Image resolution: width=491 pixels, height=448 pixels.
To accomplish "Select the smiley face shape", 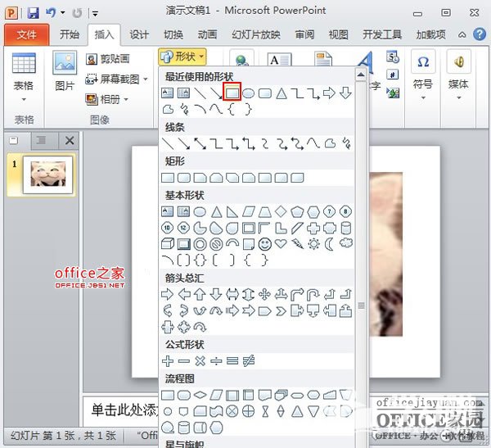I will coord(264,243).
